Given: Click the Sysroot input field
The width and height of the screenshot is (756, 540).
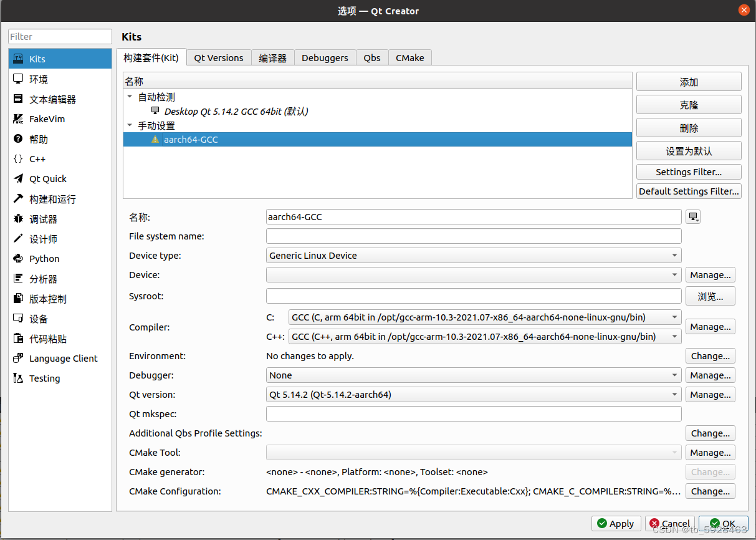Looking at the screenshot, I should (474, 296).
